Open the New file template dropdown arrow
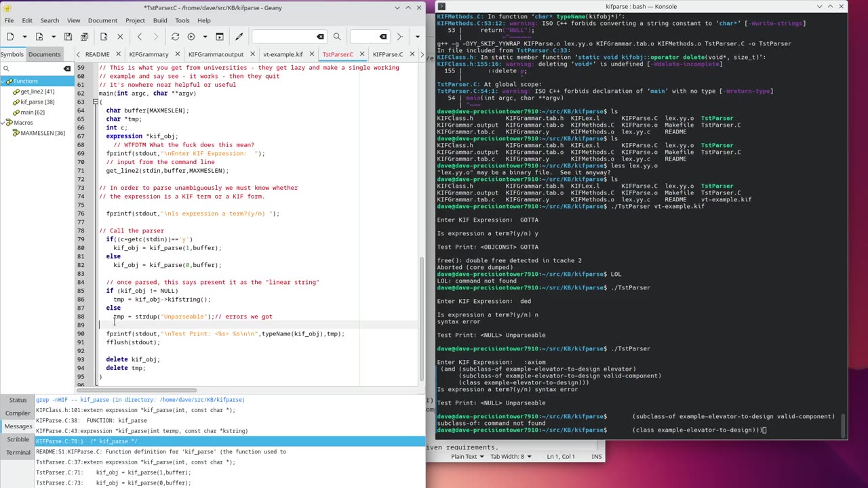 (24, 37)
